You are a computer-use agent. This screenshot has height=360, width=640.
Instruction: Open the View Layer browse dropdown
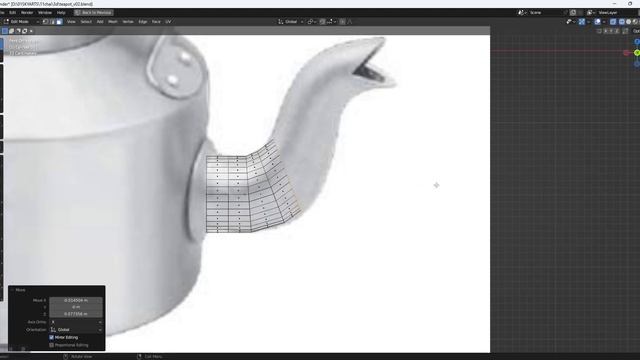[590, 13]
